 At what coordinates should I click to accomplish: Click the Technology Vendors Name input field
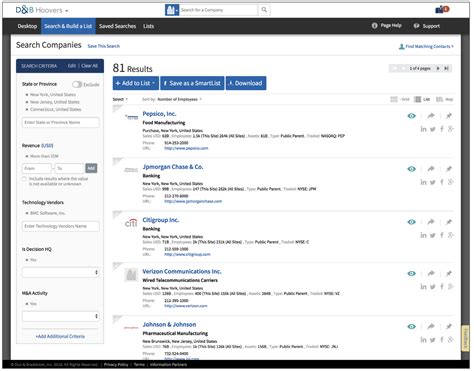tap(61, 226)
